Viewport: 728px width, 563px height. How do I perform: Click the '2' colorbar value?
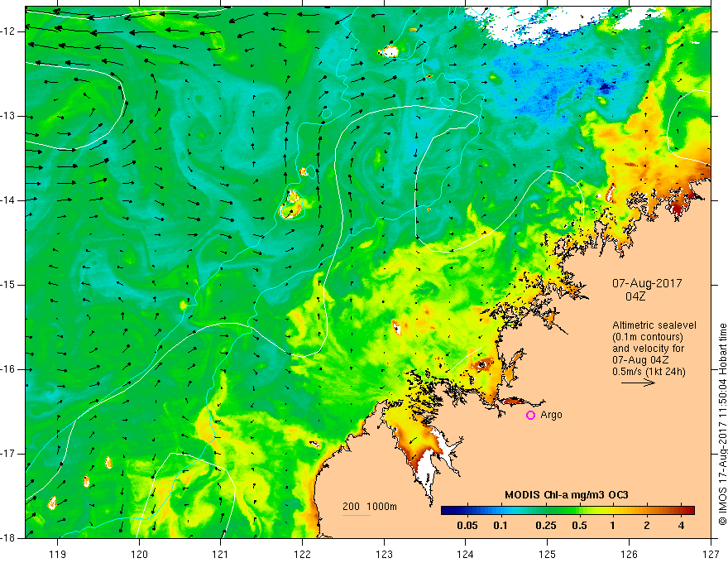point(647,526)
